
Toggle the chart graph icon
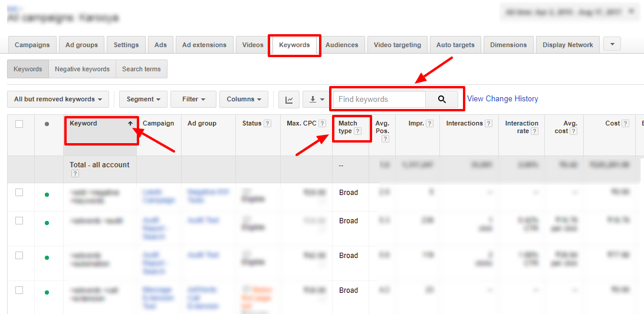click(289, 100)
